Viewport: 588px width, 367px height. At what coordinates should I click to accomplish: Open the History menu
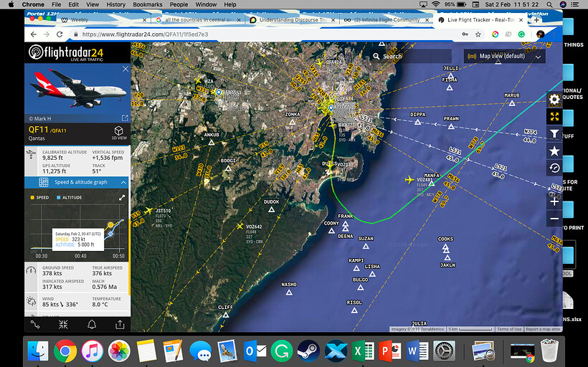[x=115, y=4]
